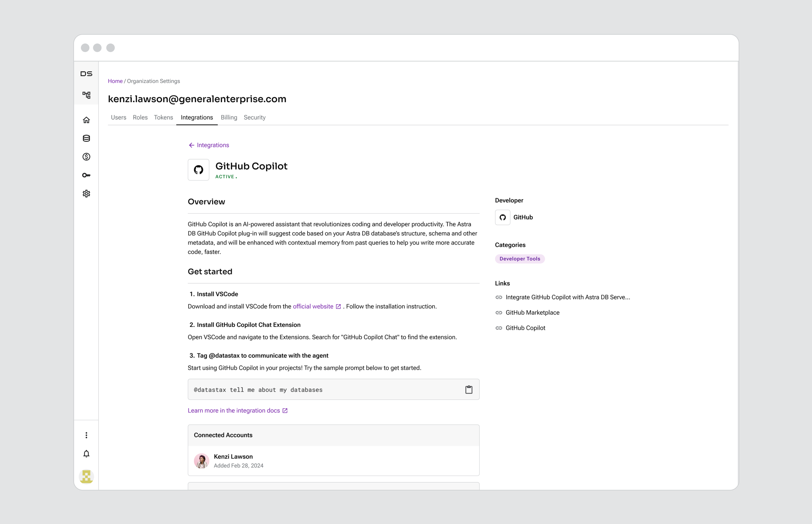Go back via the Integrations link

click(213, 145)
